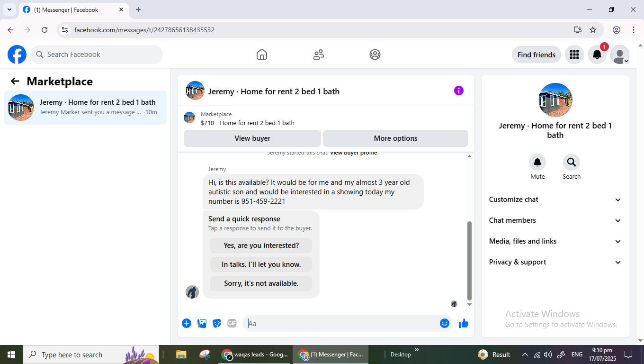Click the Facebook logo
Screen dimensions: 644x364
[x=17, y=55]
